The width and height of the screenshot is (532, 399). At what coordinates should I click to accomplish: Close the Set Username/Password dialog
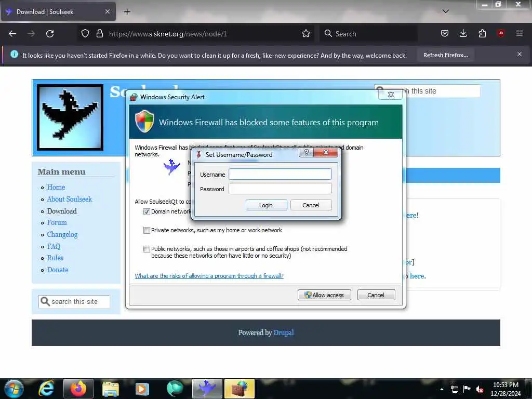point(326,152)
